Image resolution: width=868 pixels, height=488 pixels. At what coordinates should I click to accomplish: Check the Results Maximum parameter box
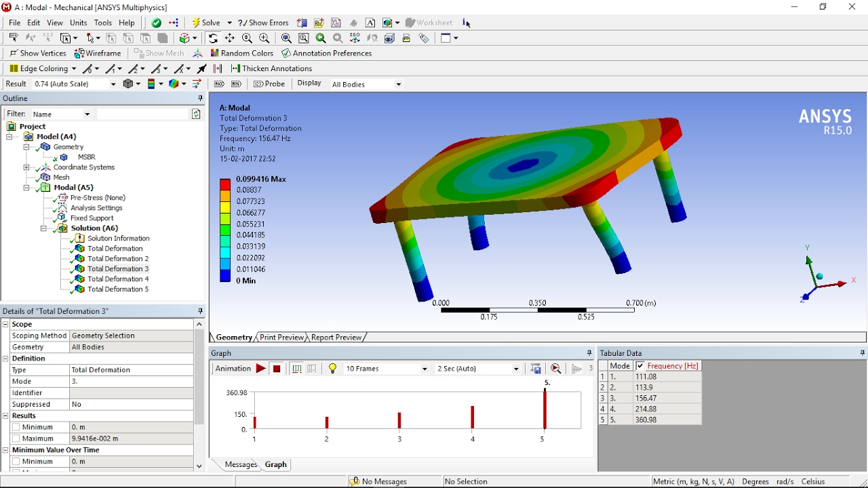pos(16,439)
